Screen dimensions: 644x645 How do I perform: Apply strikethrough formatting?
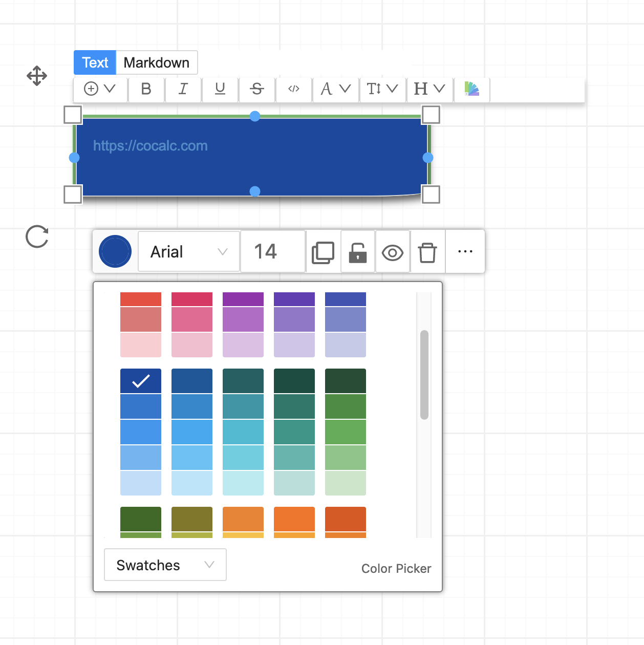coord(256,90)
